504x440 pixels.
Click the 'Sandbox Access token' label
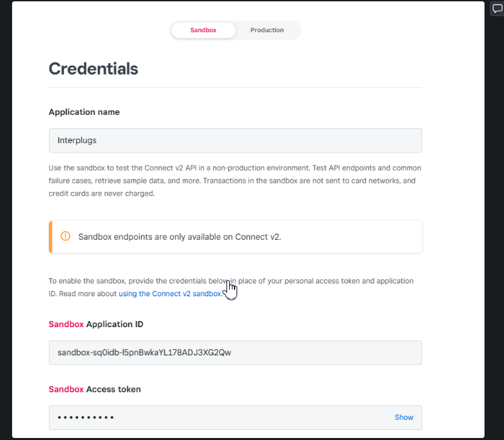(94, 389)
